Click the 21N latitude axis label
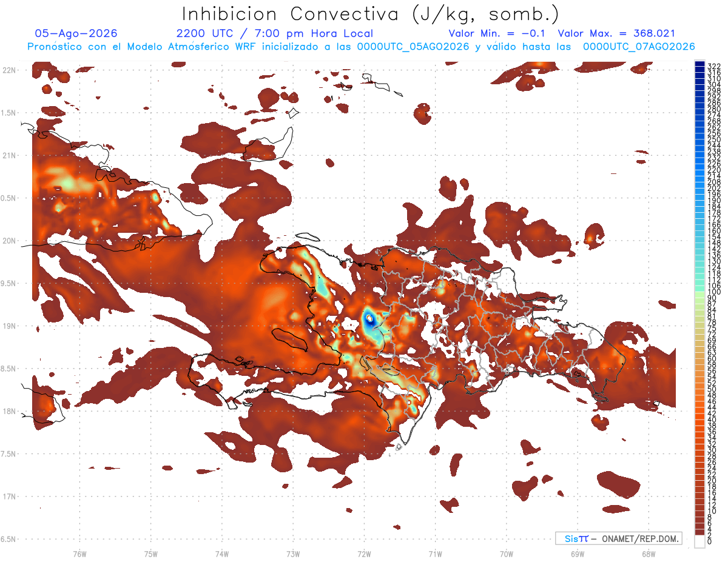The height and width of the screenshot is (562, 728). [8, 155]
